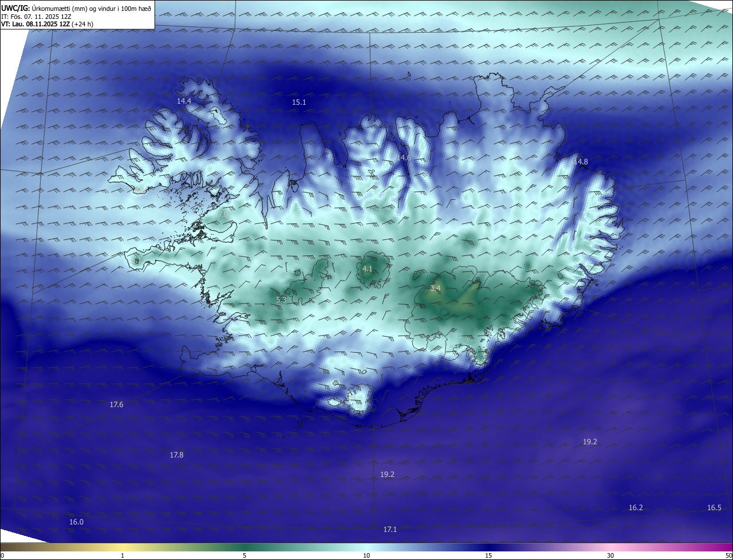Screen dimensions: 733x560
Task: Click the 16.2 value label
Action: point(636,508)
